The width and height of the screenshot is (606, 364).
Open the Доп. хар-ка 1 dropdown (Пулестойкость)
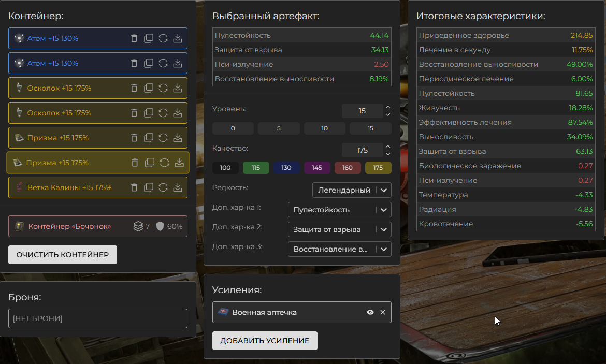pyautogui.click(x=340, y=210)
